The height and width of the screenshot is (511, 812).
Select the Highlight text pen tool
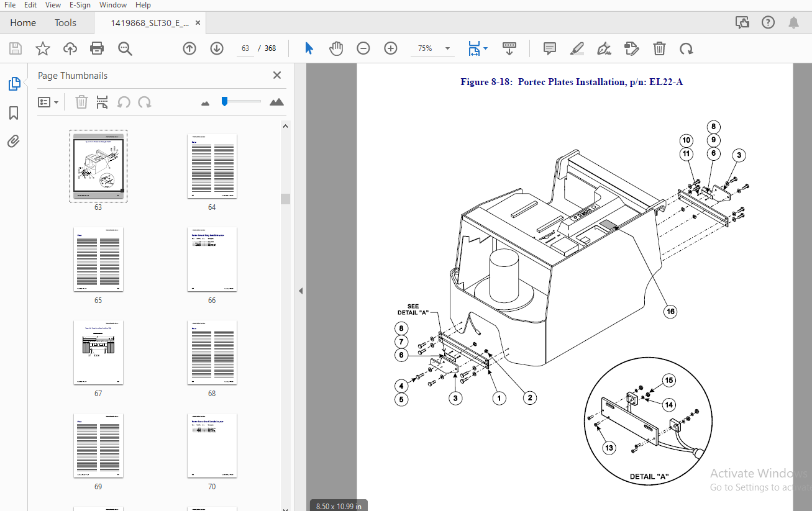pos(577,48)
